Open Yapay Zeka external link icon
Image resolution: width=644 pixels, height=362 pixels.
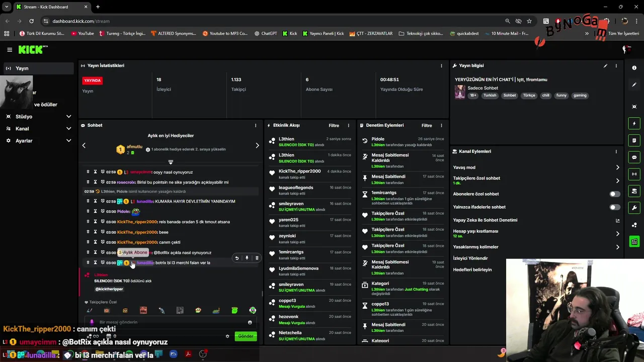pos(618,220)
